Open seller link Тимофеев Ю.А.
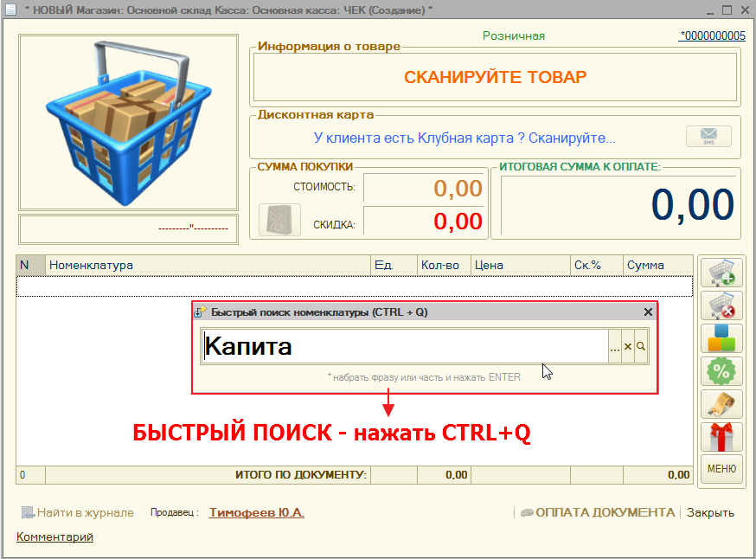756x559 pixels. (x=257, y=512)
